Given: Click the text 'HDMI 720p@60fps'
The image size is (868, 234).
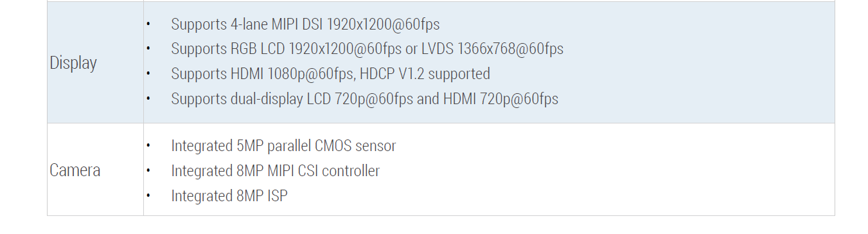Looking at the screenshot, I should point(500,99).
